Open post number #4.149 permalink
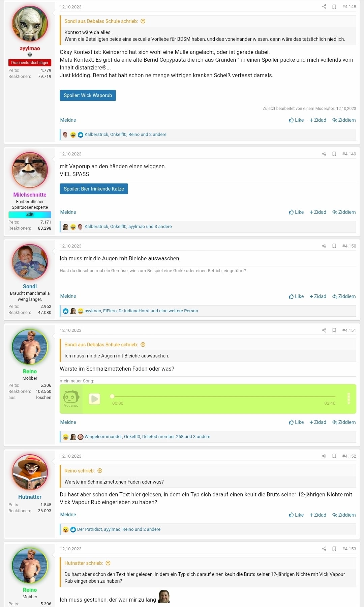Viewport: 364px width, 607px height. pyautogui.click(x=349, y=154)
